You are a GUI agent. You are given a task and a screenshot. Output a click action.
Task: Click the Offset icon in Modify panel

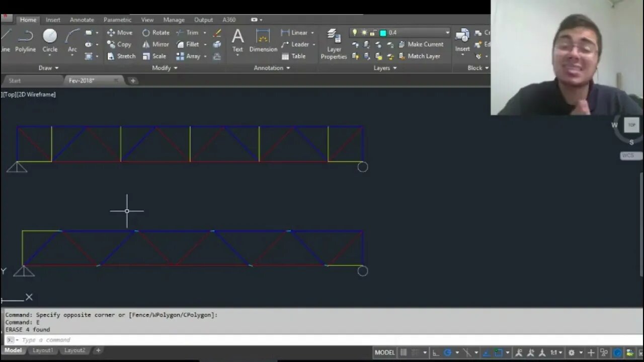(x=217, y=56)
